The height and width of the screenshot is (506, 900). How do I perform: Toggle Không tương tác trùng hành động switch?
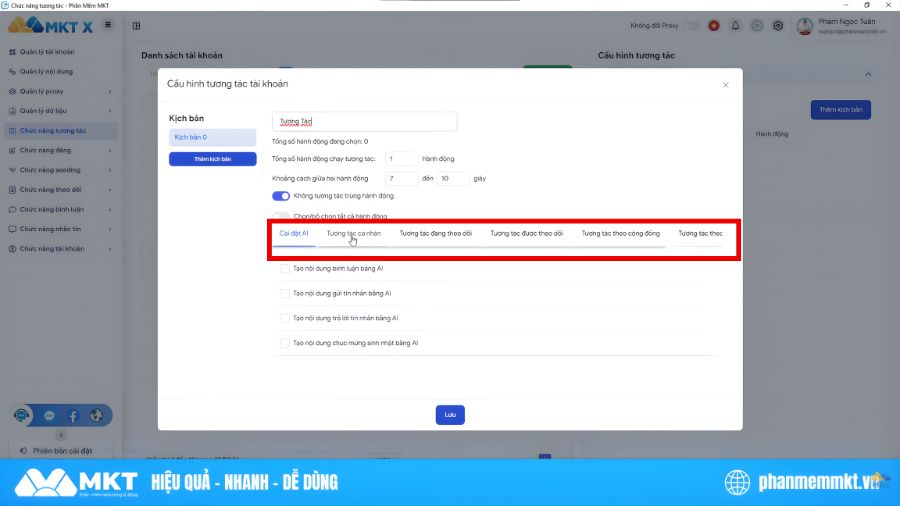[x=281, y=196]
